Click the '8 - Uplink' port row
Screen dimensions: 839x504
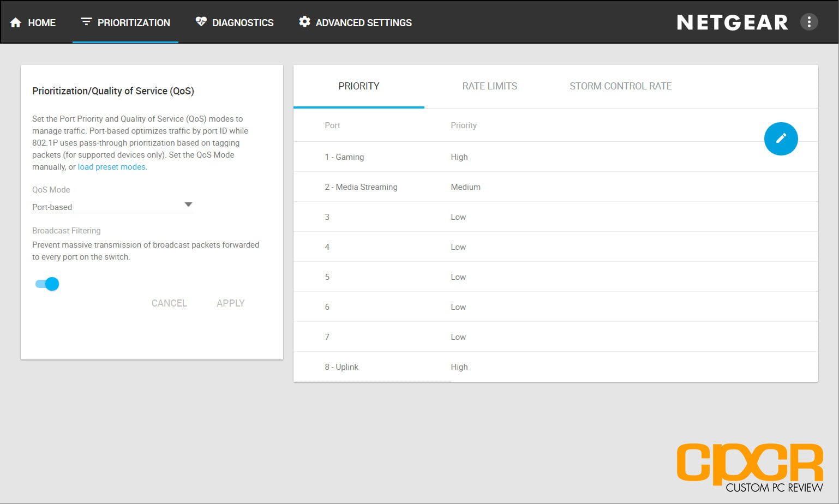[556, 367]
